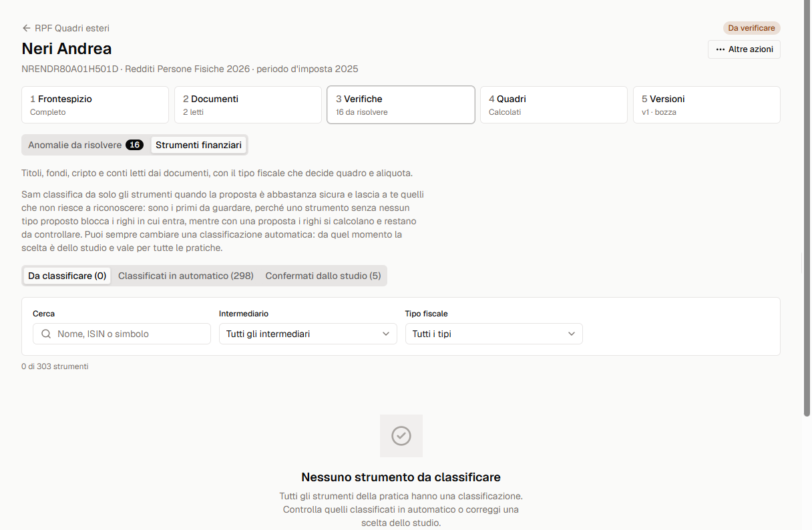Select the Strumenti finanziari tab

pos(199,145)
